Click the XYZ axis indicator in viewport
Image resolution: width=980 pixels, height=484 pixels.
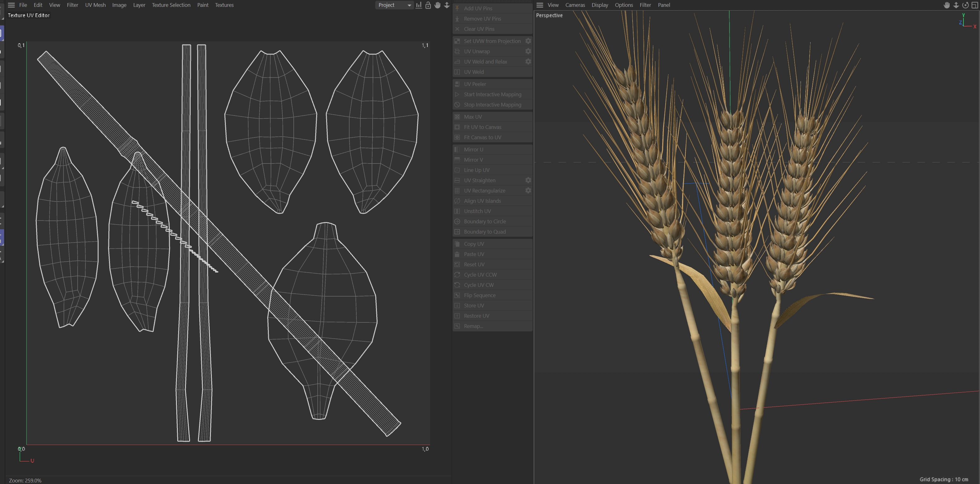coord(966,21)
